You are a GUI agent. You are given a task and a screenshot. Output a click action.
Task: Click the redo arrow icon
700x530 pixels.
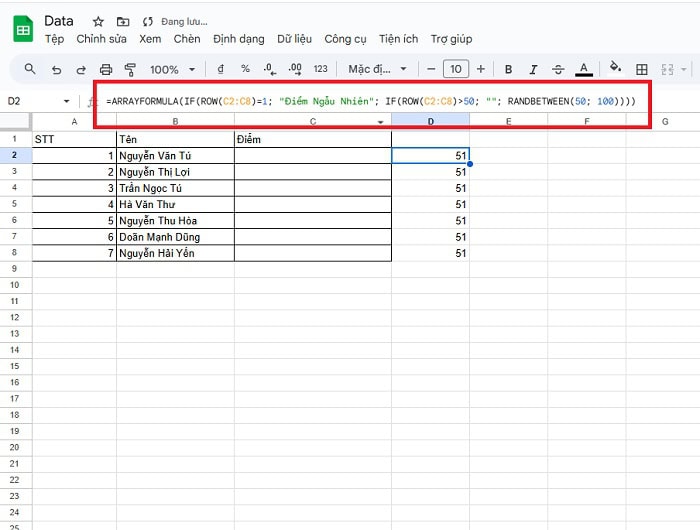tap(81, 69)
